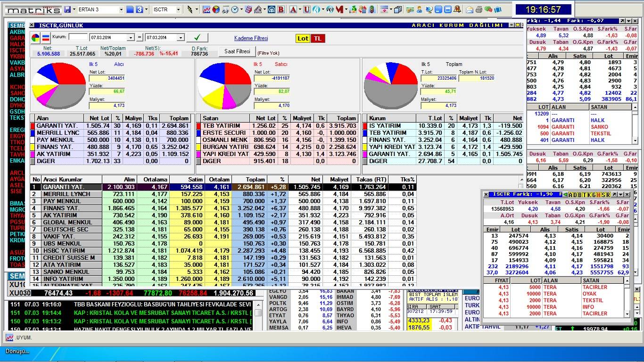
Task: Click the printer icon in the toolbar
Action: 479,9
